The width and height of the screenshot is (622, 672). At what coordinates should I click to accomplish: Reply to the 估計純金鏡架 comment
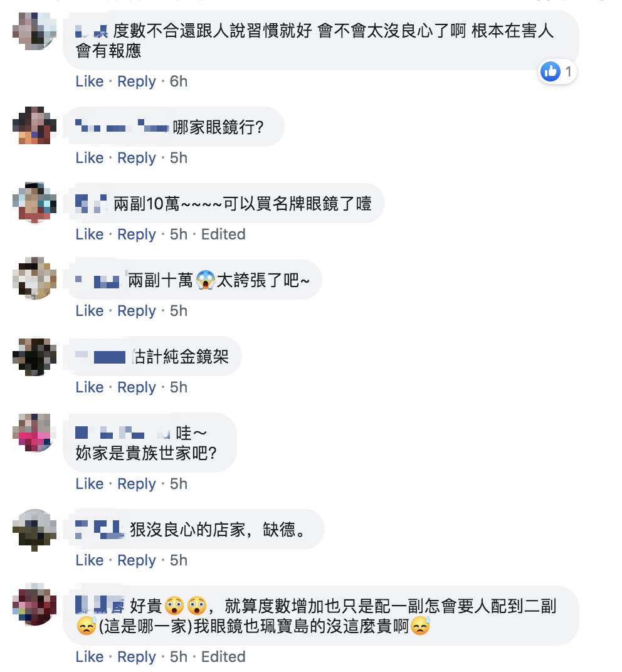coord(136,387)
